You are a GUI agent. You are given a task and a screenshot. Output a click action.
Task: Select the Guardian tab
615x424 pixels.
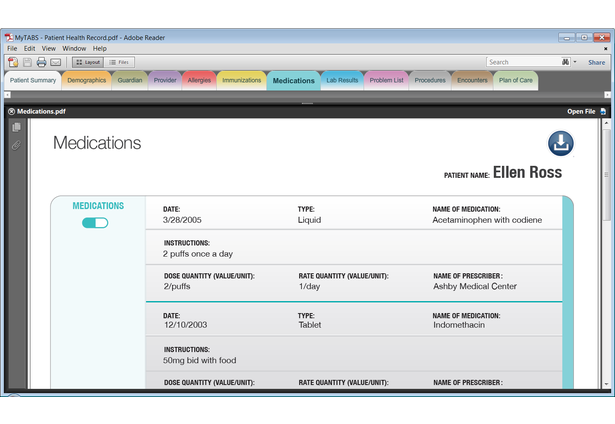(x=130, y=80)
